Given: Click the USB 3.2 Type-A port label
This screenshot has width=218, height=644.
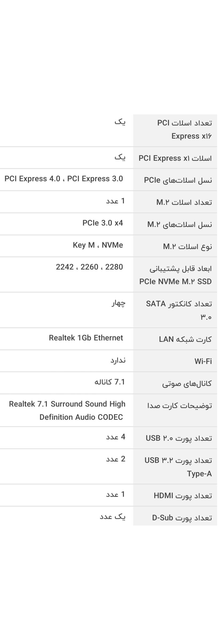Looking at the screenshot, I should [178, 467].
